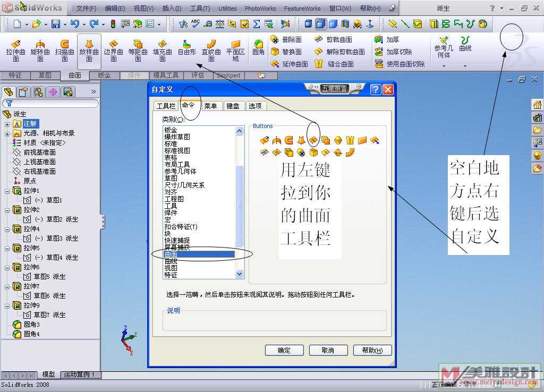Click the Open file folder icon

(36, 23)
